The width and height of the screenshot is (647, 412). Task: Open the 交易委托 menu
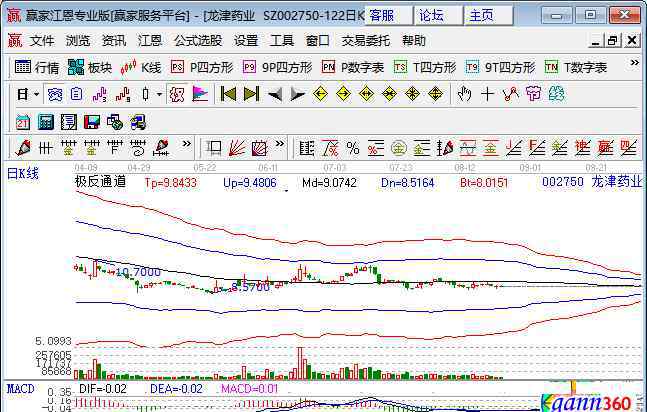(366, 41)
